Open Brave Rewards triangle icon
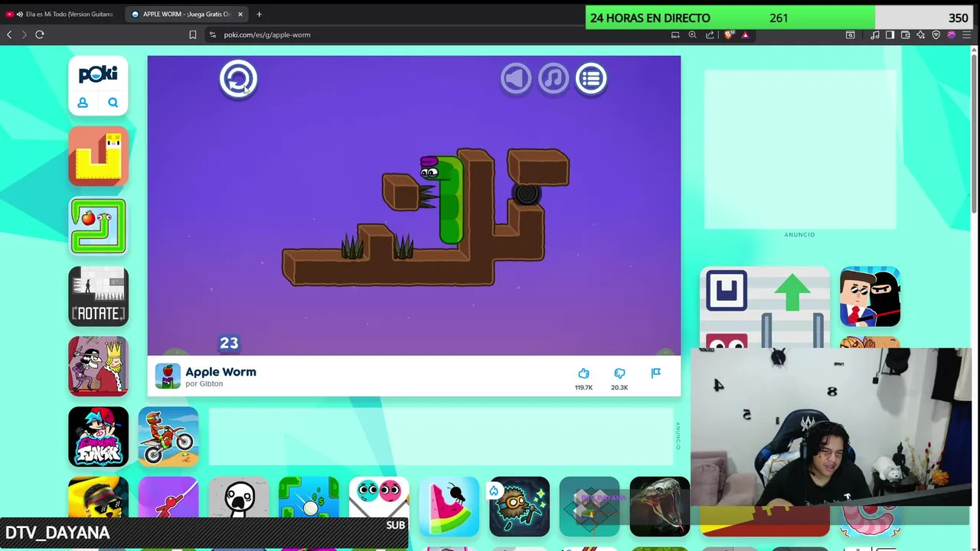This screenshot has width=980, height=551. click(745, 34)
